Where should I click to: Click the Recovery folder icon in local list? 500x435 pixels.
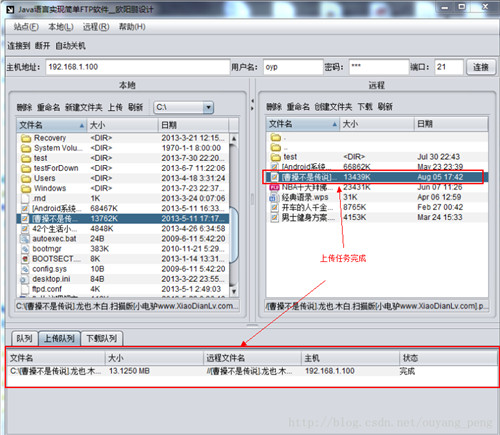(26, 138)
